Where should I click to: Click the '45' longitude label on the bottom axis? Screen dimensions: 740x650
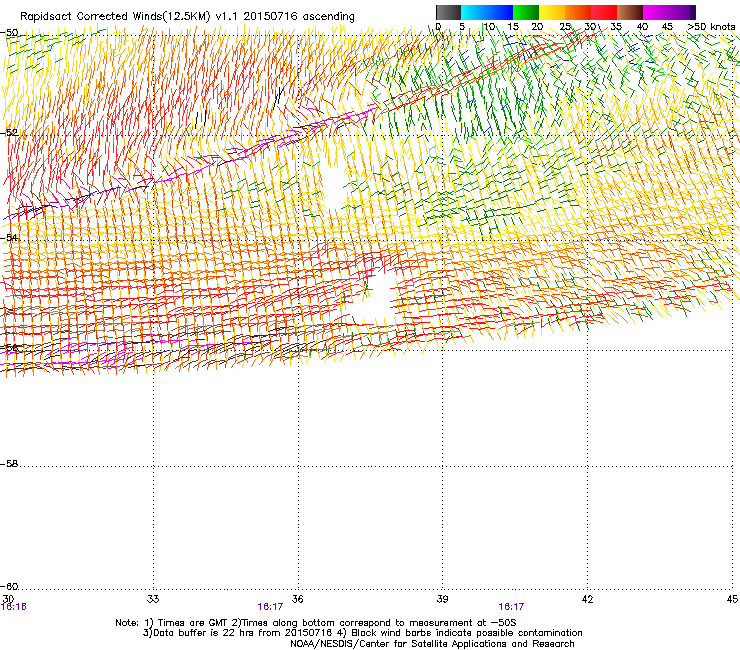tap(732, 599)
